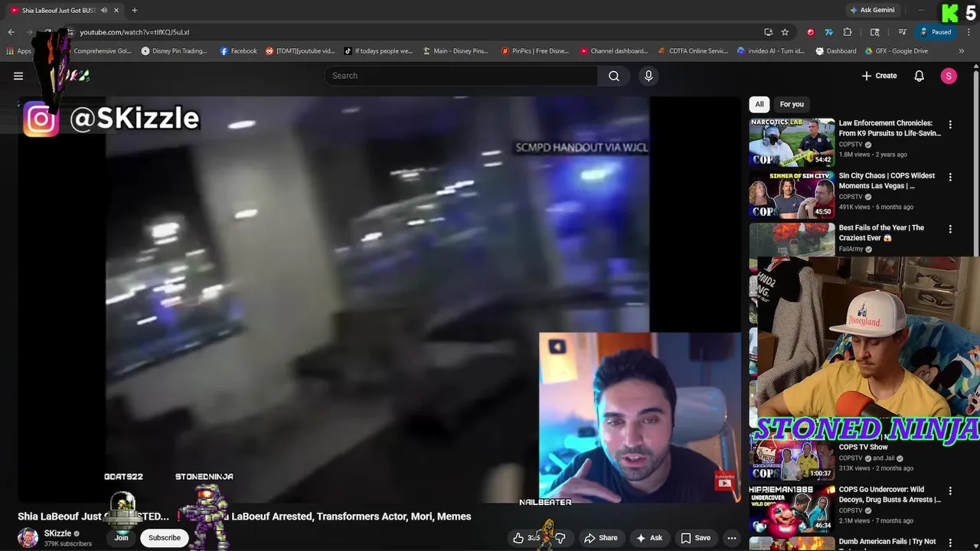Image resolution: width=980 pixels, height=551 pixels.
Task: Open COPS Go Undercover video title
Action: (x=890, y=494)
